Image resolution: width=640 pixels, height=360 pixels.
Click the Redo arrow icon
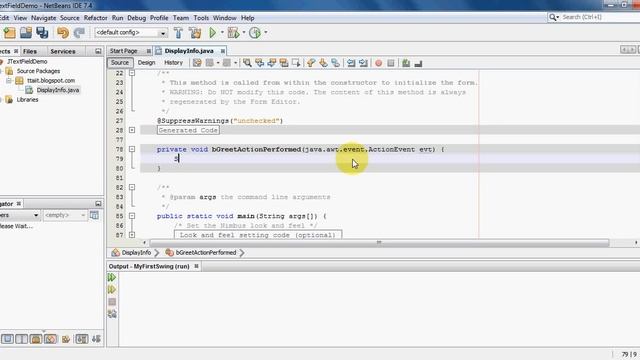tap(79, 33)
